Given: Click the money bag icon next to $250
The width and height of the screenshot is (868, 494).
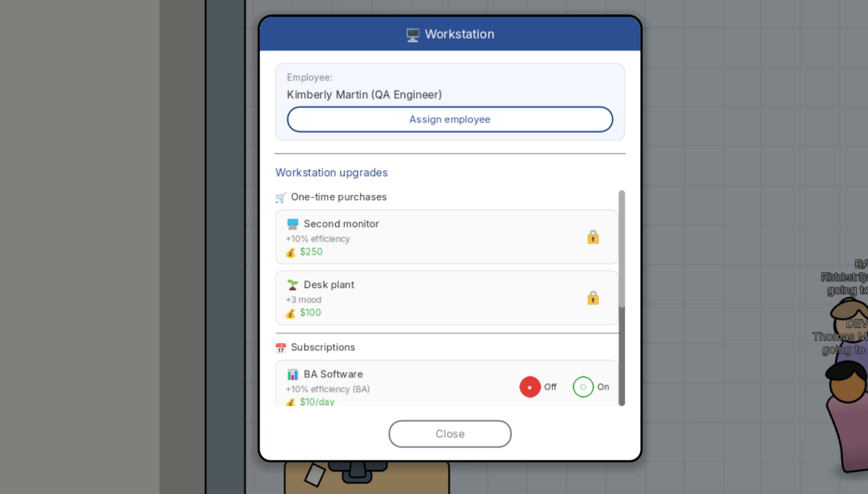Looking at the screenshot, I should (x=291, y=253).
